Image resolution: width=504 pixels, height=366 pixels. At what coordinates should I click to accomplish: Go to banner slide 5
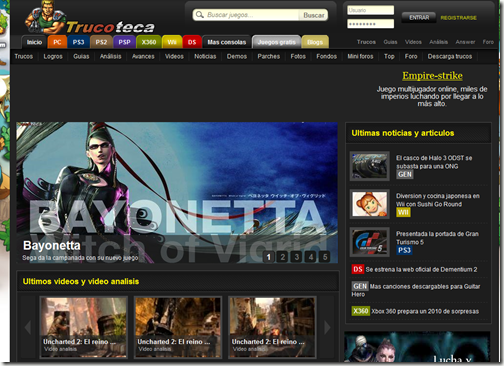coord(325,257)
